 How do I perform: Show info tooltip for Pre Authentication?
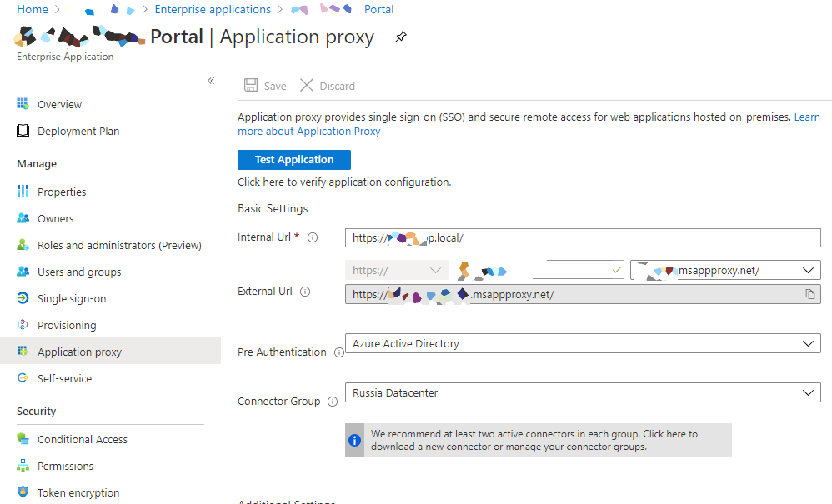click(x=338, y=352)
